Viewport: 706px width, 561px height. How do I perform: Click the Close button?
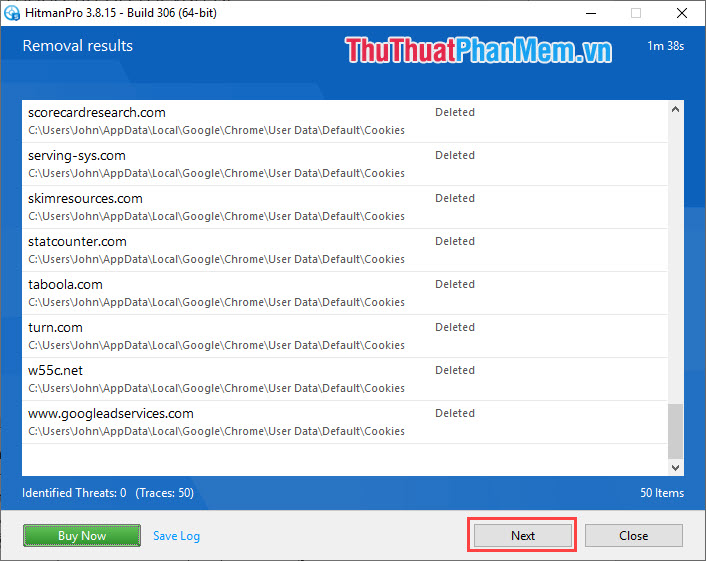[634, 535]
